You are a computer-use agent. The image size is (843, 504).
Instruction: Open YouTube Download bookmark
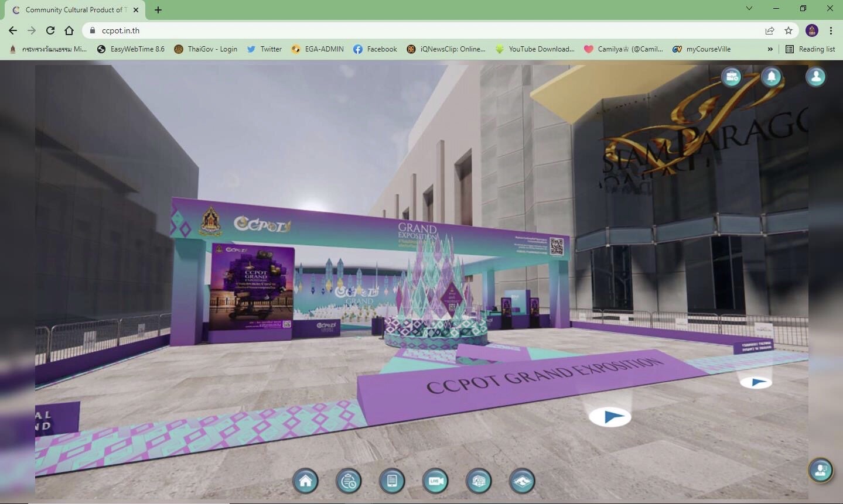pyautogui.click(x=535, y=49)
